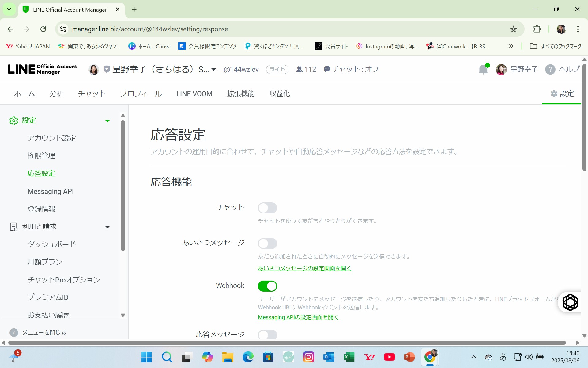Select Messaging API in sidebar
This screenshot has height=368, width=588.
pos(51,191)
